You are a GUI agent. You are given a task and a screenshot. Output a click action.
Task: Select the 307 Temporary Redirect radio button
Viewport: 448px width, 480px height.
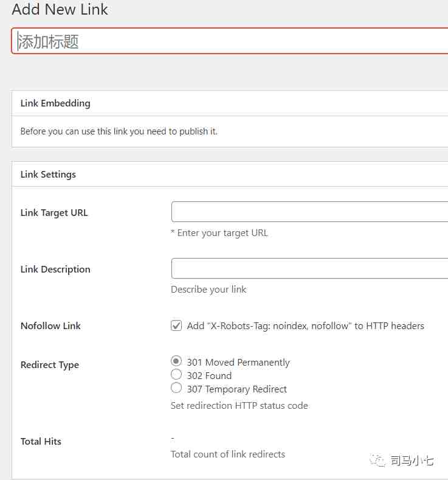coord(176,388)
